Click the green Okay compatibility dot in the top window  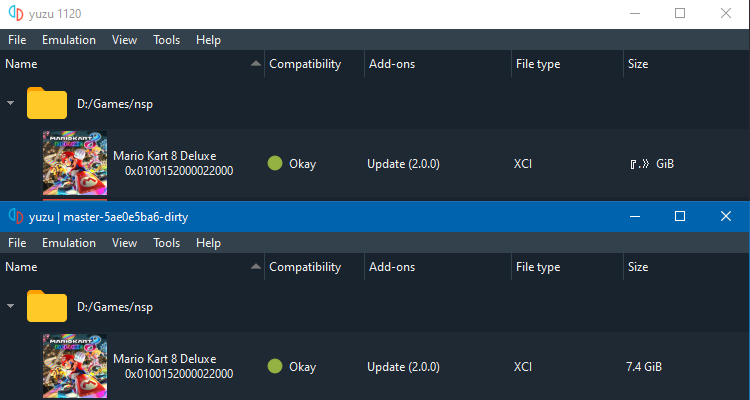coord(275,163)
